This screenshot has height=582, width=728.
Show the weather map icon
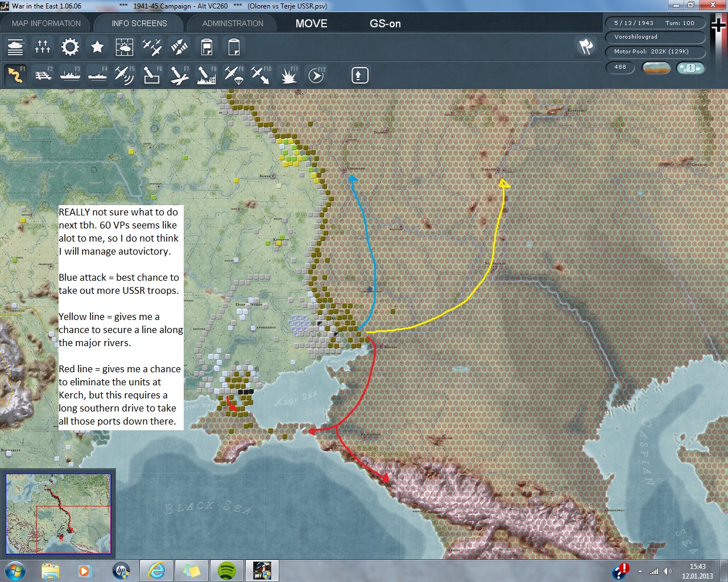pos(125,47)
